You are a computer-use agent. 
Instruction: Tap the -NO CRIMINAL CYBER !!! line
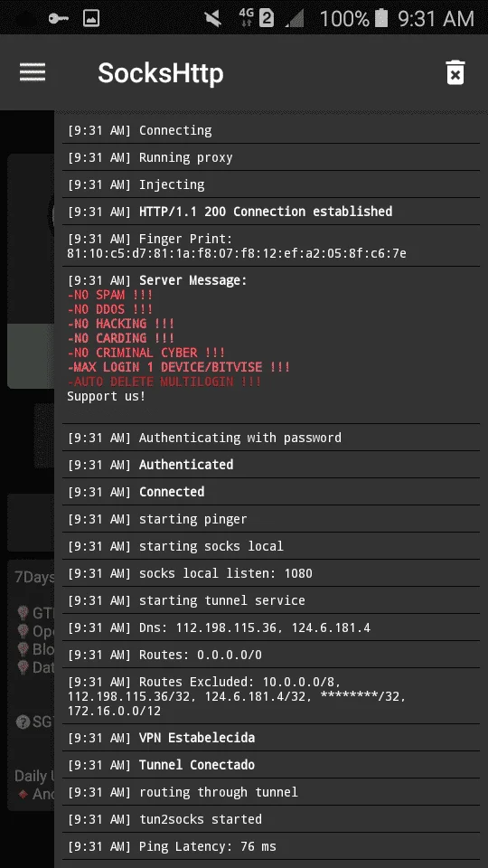(x=146, y=352)
